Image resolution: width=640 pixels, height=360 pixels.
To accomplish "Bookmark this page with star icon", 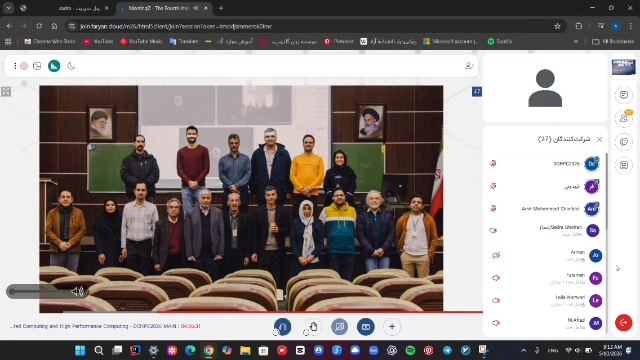I will [557, 26].
